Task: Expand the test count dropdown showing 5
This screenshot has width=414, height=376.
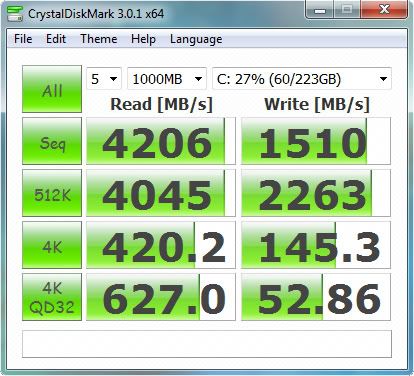Action: pos(104,79)
